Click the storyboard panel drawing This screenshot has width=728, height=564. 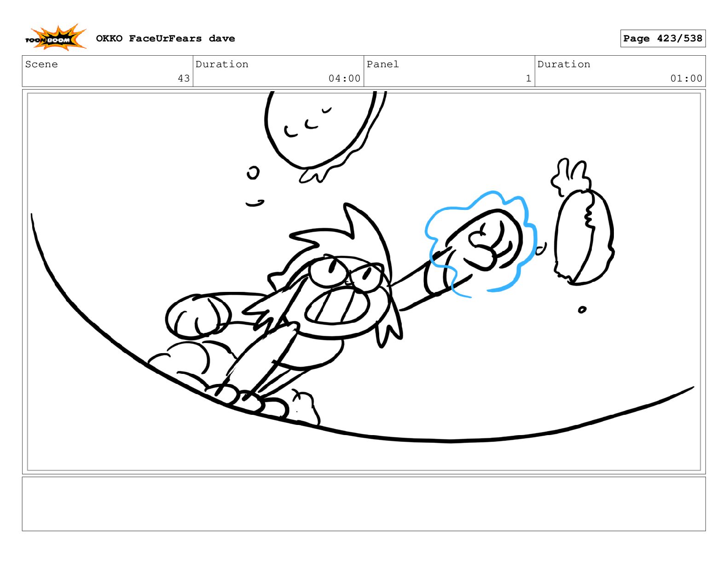coord(364,282)
